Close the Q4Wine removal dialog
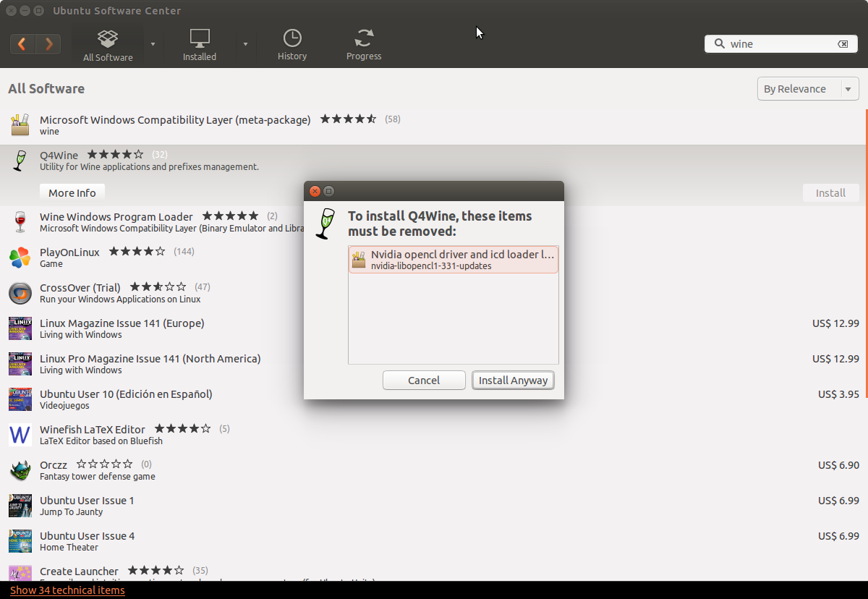The image size is (868, 599). tap(315, 192)
